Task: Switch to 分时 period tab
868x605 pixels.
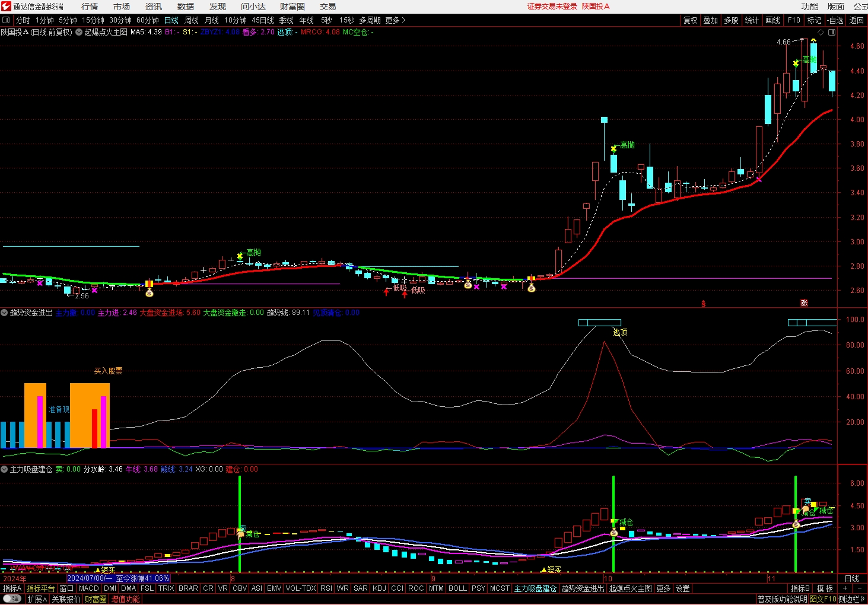Action: click(x=23, y=20)
